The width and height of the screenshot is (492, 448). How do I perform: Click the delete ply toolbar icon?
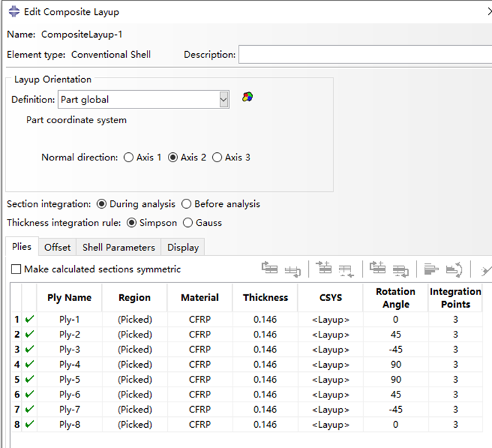click(x=346, y=270)
